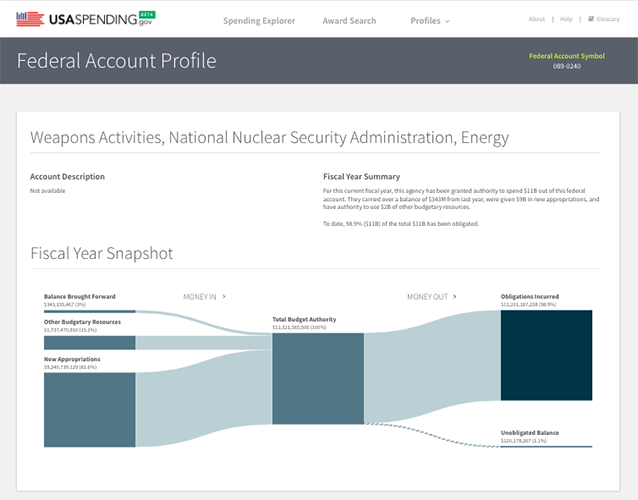Screen dimensions: 638x500
Task: Click the Unobligated Balance label
Action: tap(530, 433)
